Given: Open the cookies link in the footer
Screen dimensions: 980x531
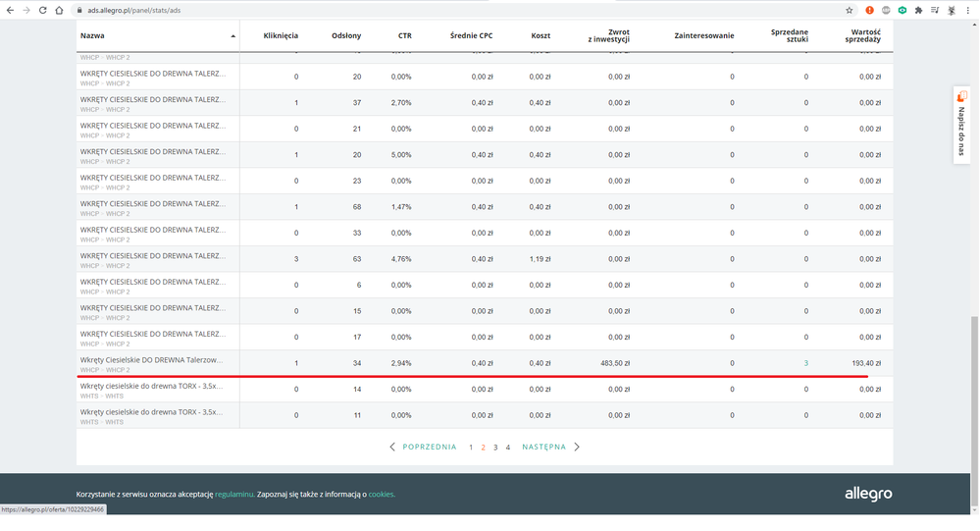Looking at the screenshot, I should point(382,494).
